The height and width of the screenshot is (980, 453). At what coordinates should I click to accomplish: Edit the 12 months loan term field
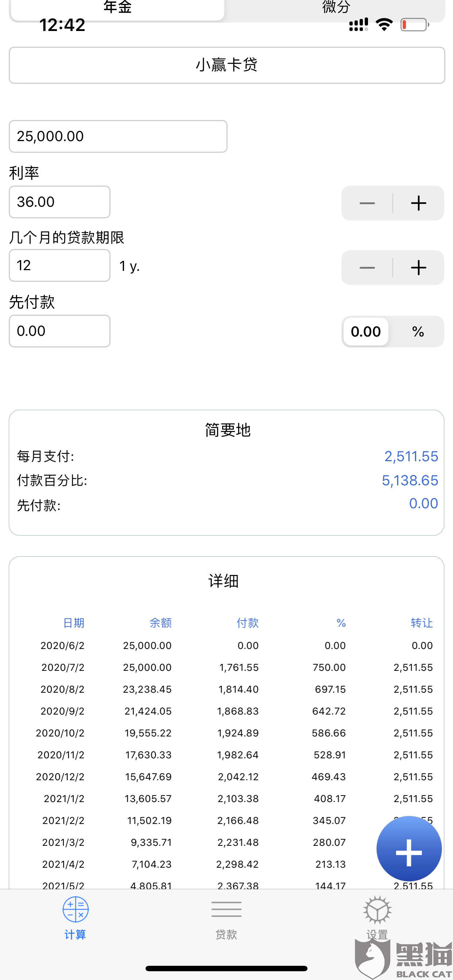(x=60, y=265)
